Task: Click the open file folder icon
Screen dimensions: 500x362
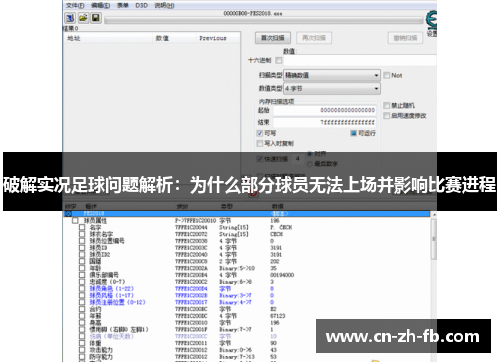Action: 83,18
